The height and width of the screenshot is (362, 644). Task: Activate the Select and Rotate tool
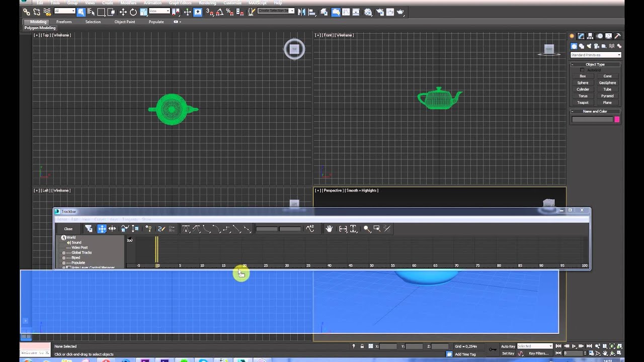(x=133, y=12)
